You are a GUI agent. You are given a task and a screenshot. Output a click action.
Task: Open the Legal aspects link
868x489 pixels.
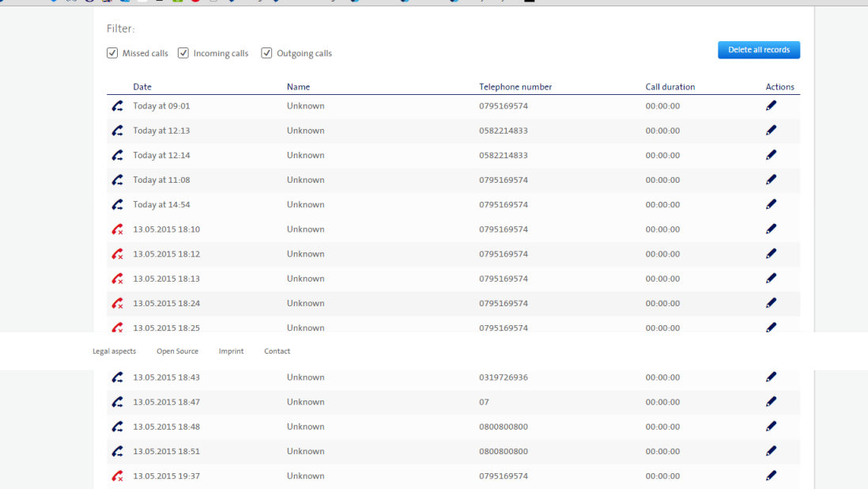pos(114,351)
